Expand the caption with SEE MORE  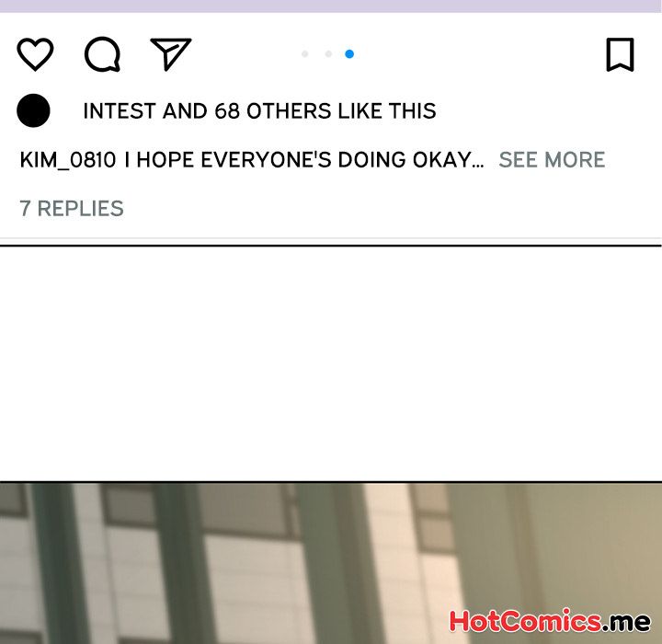coord(552,160)
